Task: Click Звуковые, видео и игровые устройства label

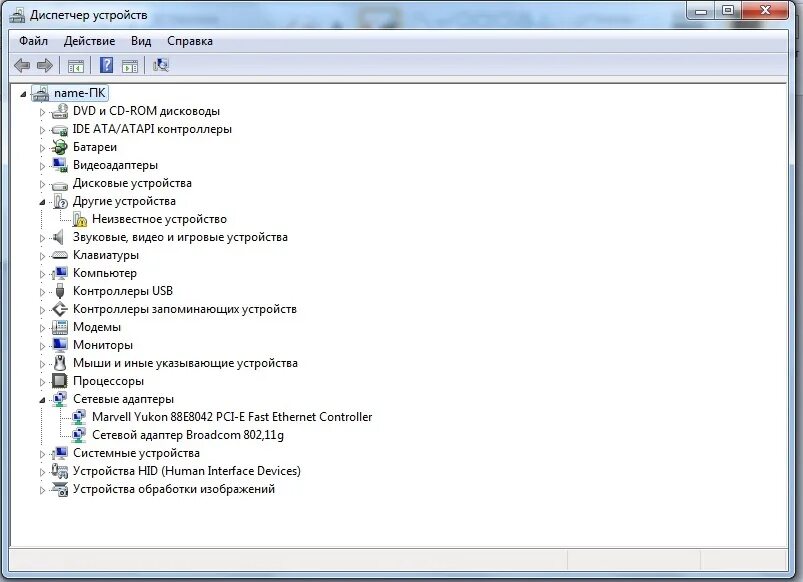Action: tap(180, 237)
